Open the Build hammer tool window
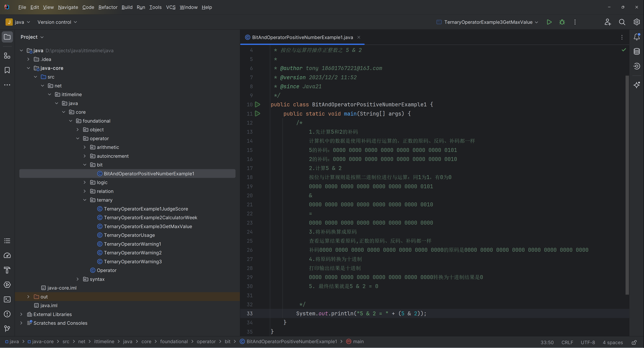 click(7, 270)
